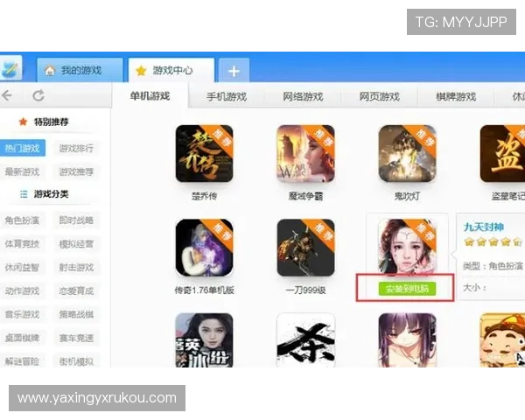
Task: Select the 手机游戏 category tab
Action: [x=227, y=97]
